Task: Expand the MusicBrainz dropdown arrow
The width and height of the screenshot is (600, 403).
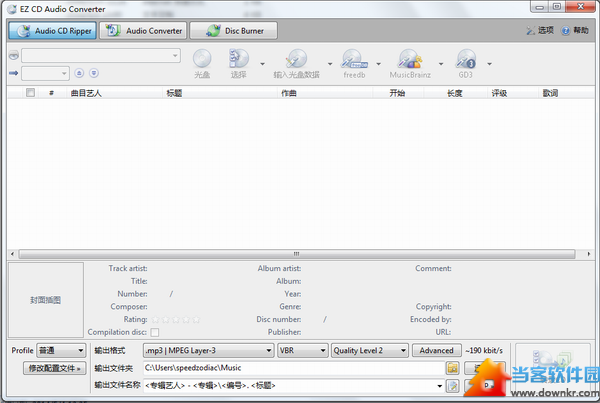Action: pos(441,64)
